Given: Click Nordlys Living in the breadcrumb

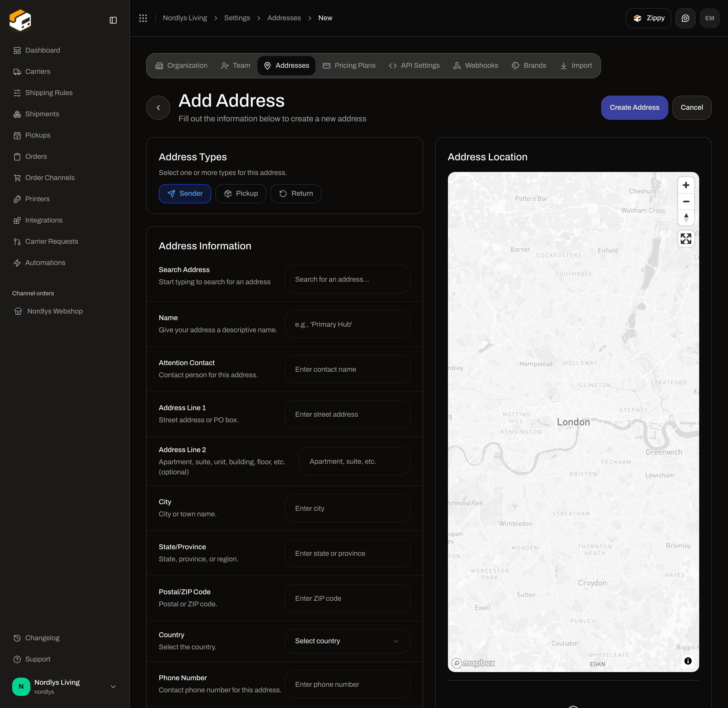Looking at the screenshot, I should click(x=185, y=18).
